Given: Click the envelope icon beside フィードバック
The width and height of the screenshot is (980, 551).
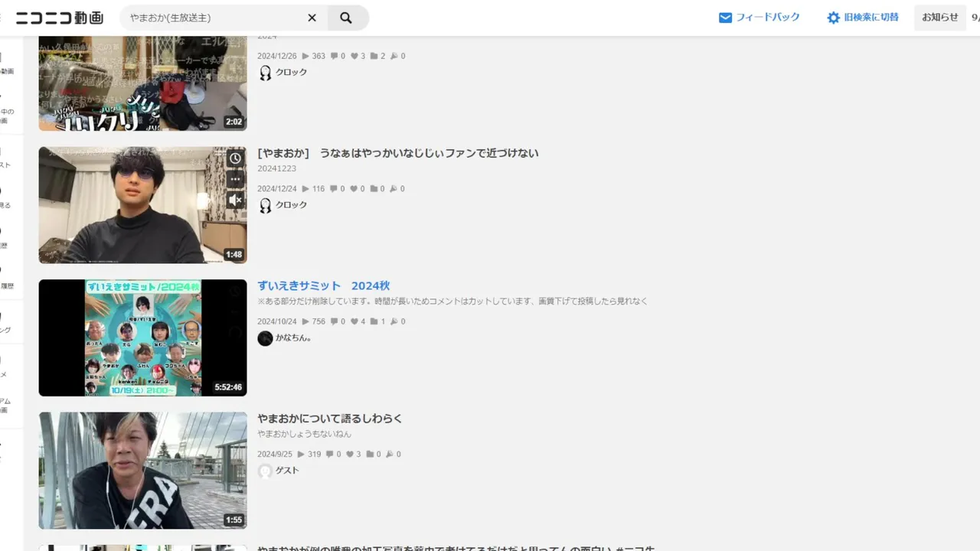Looking at the screenshot, I should click(x=725, y=18).
